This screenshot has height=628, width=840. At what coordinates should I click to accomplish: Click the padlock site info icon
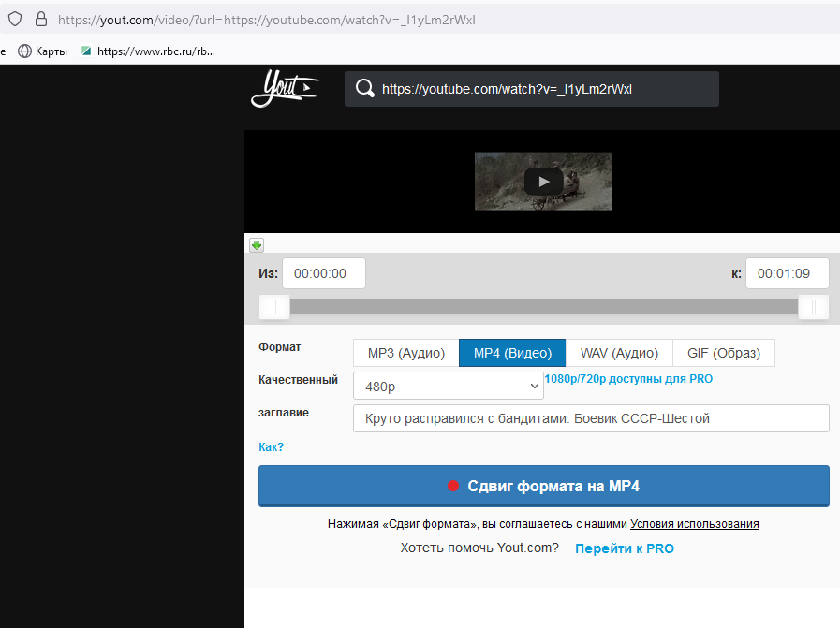pyautogui.click(x=40, y=20)
